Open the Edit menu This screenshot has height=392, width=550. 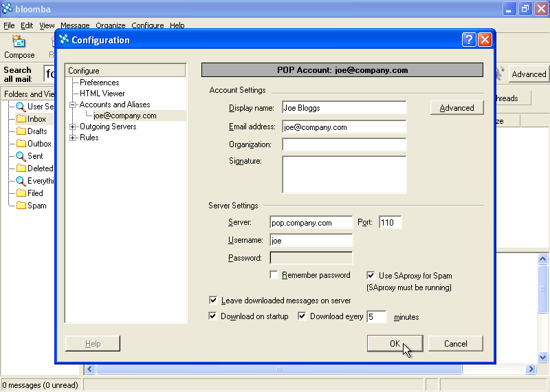point(27,25)
